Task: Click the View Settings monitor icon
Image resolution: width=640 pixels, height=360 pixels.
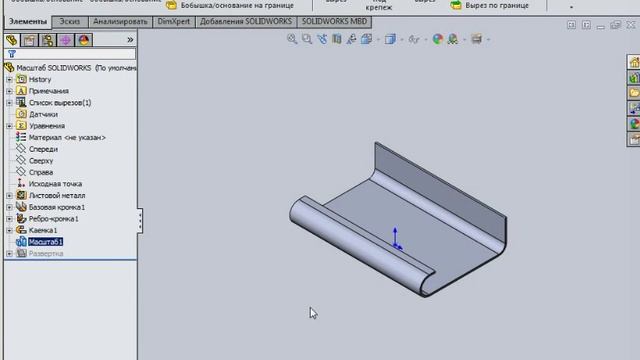Action: [476, 39]
